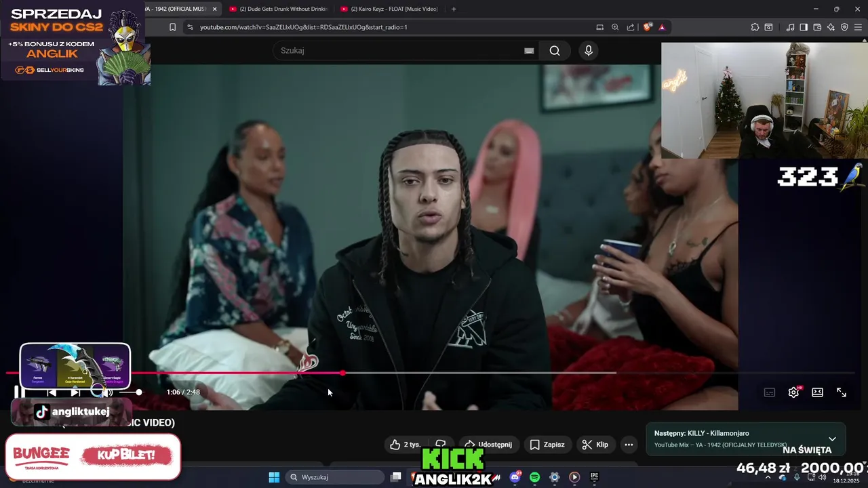868x488 pixels.
Task: Mute the video with the speaker icon
Action: tap(106, 392)
